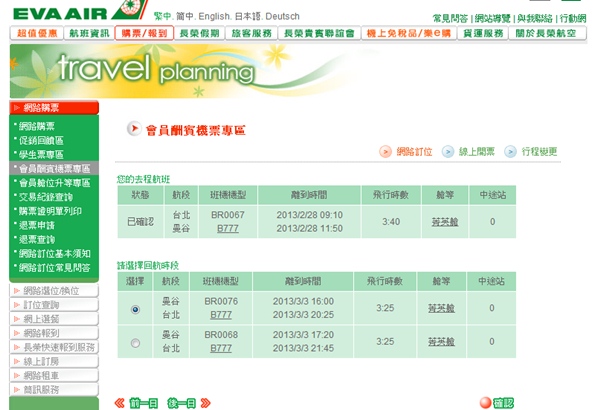This screenshot has width=600, height=410.
Task: Open 長榮貴賓聯誼會 top menu
Action: 319,33
